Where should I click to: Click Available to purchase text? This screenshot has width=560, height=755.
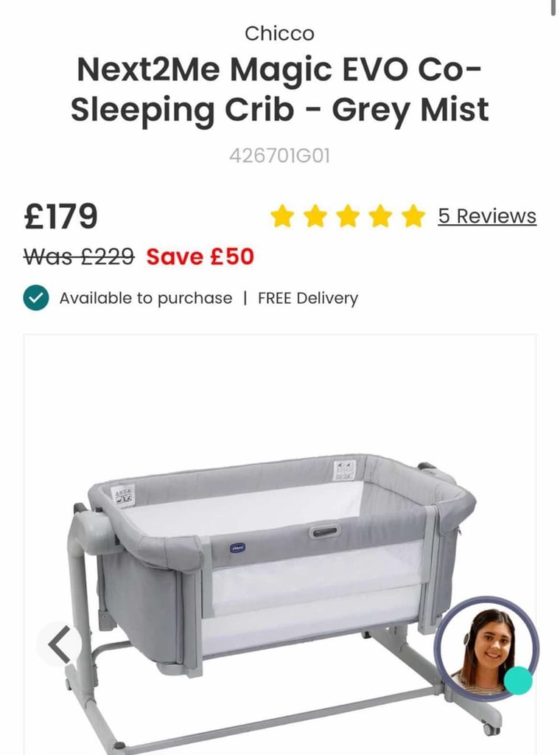point(146,298)
